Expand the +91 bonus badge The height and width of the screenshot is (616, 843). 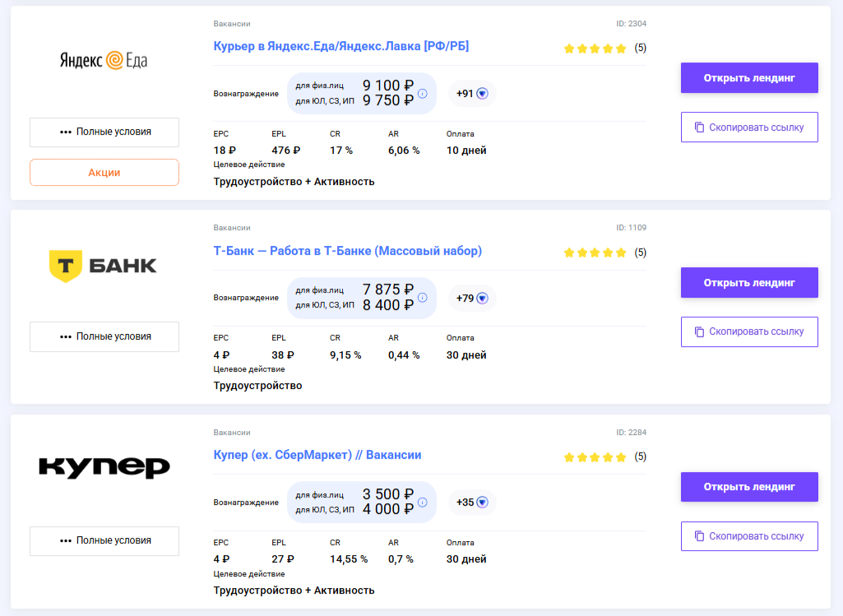[472, 94]
